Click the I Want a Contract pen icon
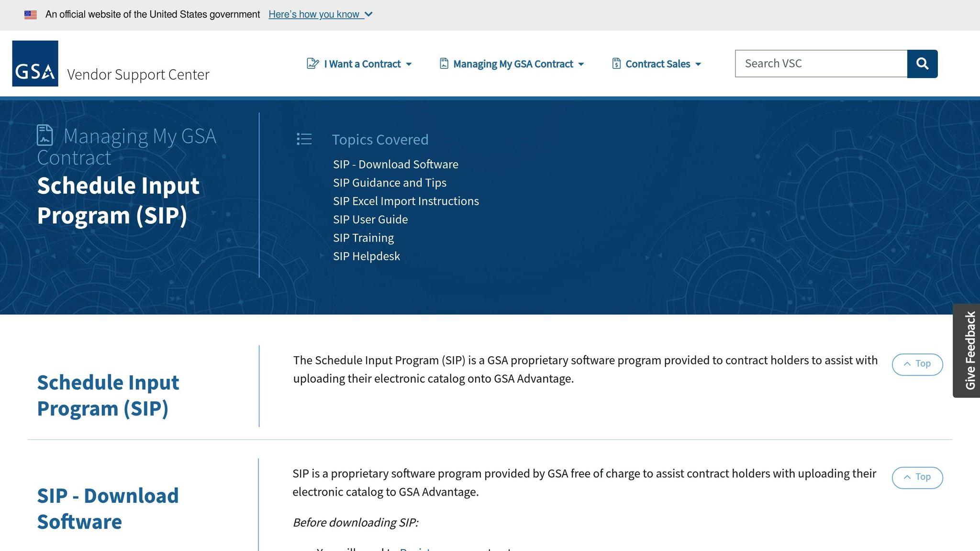980x551 pixels. [313, 64]
